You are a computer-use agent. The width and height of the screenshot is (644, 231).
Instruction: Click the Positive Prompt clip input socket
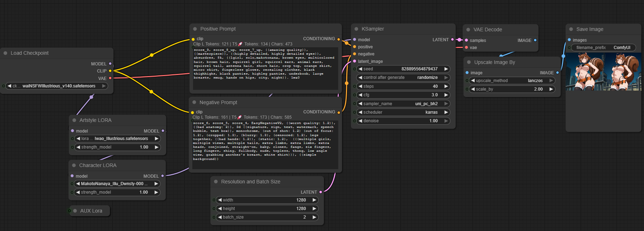pyautogui.click(x=193, y=39)
